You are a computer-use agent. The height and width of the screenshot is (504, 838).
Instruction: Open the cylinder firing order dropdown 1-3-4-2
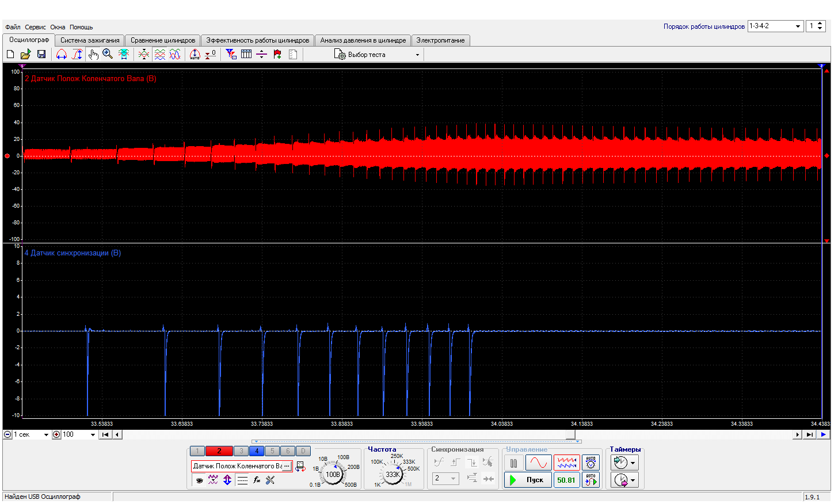tap(775, 26)
